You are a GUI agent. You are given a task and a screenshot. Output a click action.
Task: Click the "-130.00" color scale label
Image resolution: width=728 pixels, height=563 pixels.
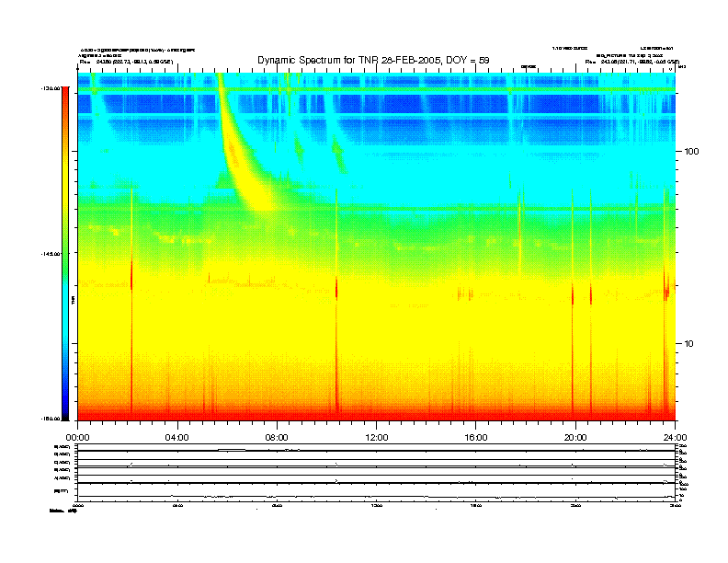tap(50, 87)
